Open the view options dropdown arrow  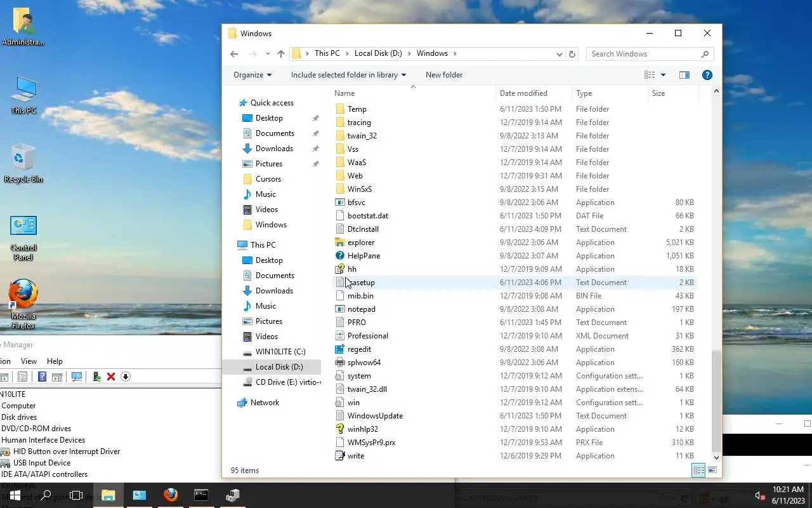click(663, 75)
